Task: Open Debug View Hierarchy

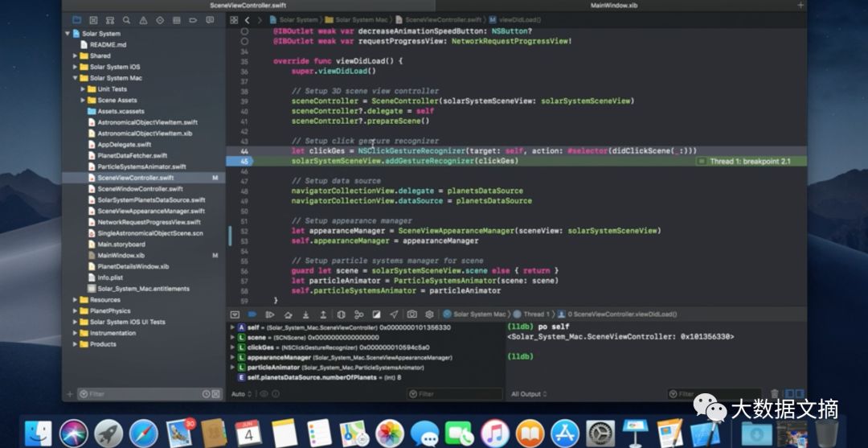Action: 341,314
